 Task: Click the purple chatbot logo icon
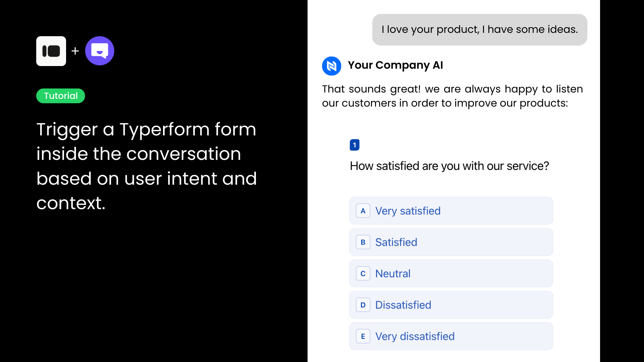click(x=100, y=51)
